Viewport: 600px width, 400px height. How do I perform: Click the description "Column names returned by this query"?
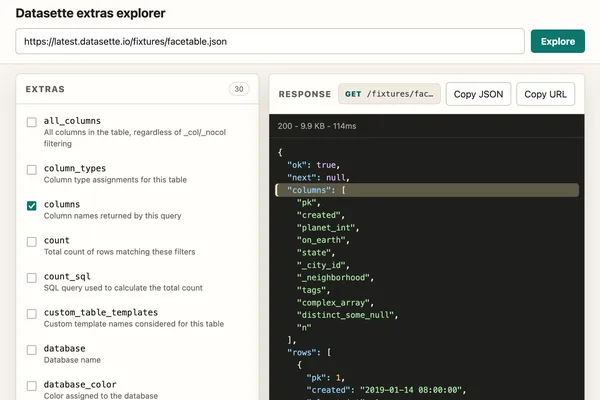112,216
